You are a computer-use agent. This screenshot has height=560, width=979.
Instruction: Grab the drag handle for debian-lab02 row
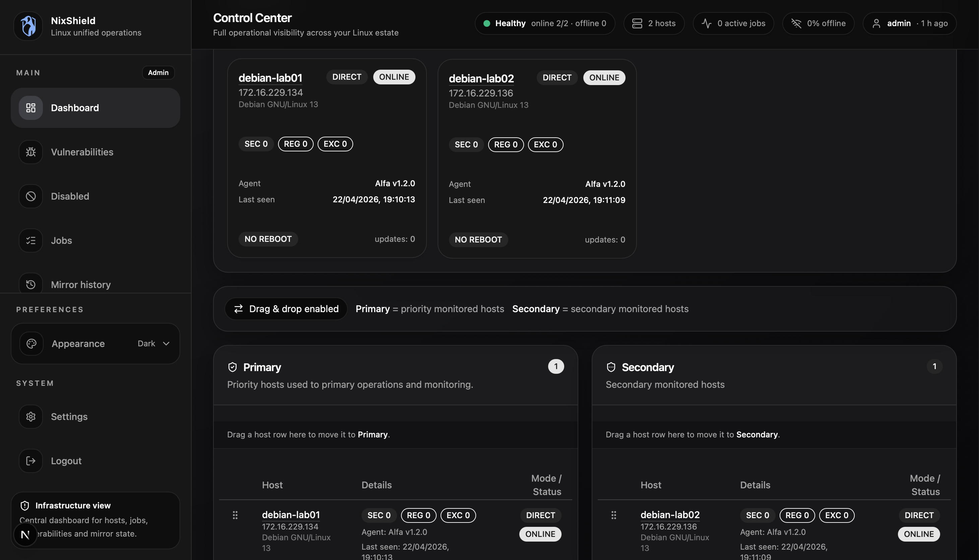613,515
